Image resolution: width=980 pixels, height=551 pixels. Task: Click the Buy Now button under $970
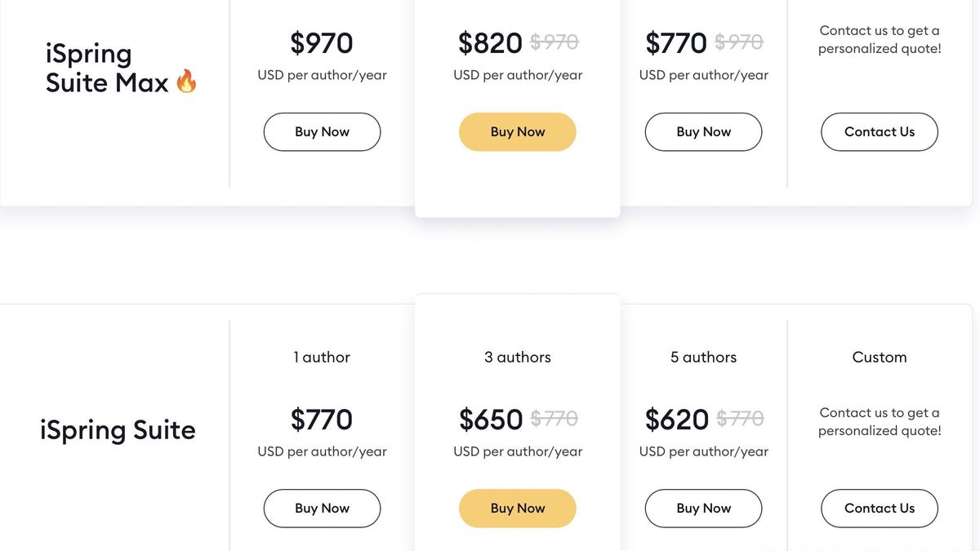322,131
